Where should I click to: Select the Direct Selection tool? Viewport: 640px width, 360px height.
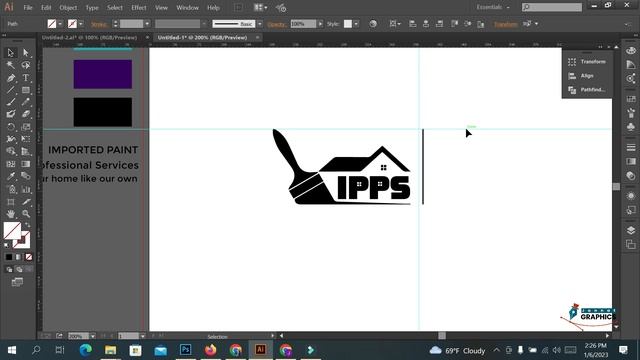[26, 53]
